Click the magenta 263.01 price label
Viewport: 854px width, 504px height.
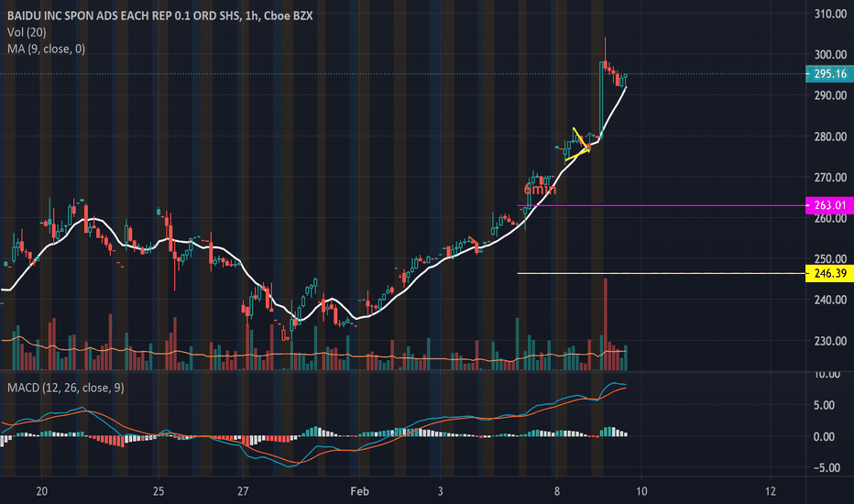[829, 205]
